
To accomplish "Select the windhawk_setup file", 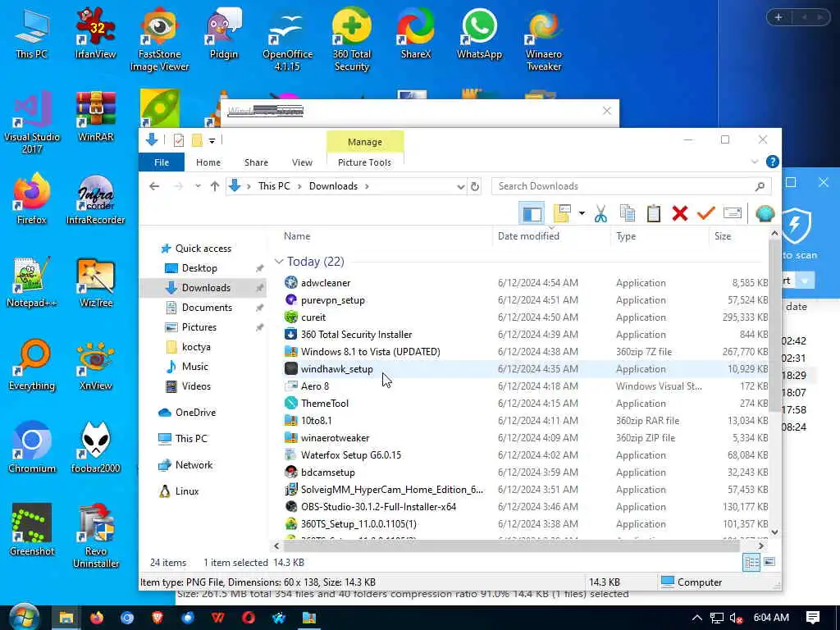I will click(x=336, y=369).
